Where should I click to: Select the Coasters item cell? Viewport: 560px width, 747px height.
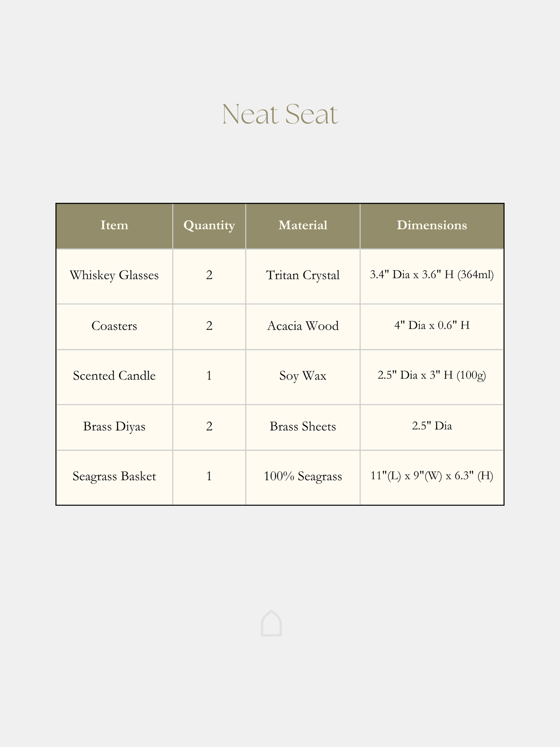coord(114,326)
